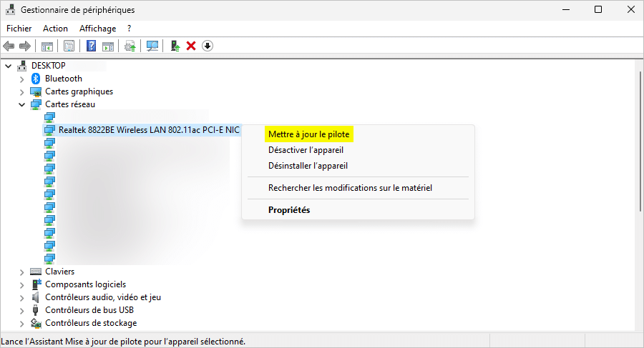
Task: Collapse the Cartes réseau category
Action: coord(21,104)
